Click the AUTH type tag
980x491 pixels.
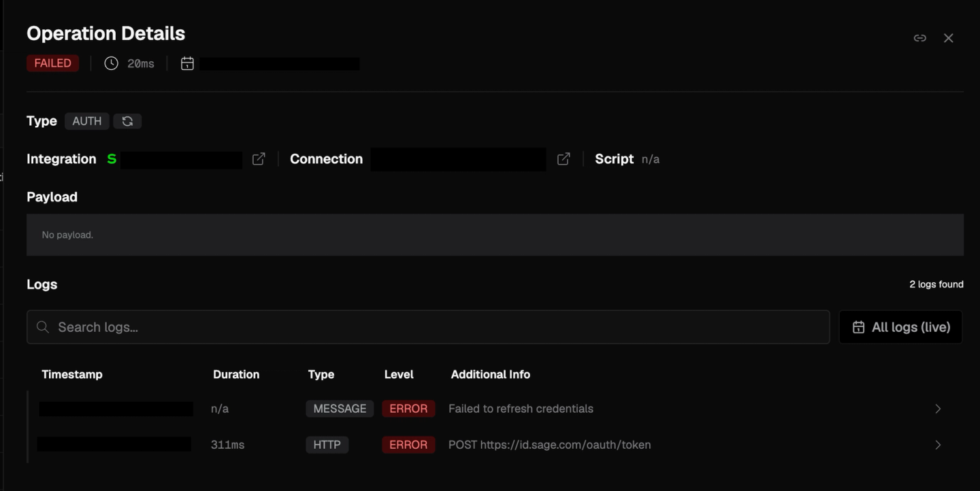click(x=87, y=121)
